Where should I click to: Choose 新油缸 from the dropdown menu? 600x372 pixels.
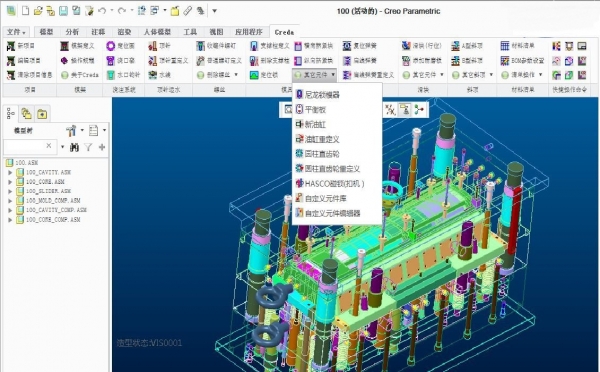click(337, 124)
